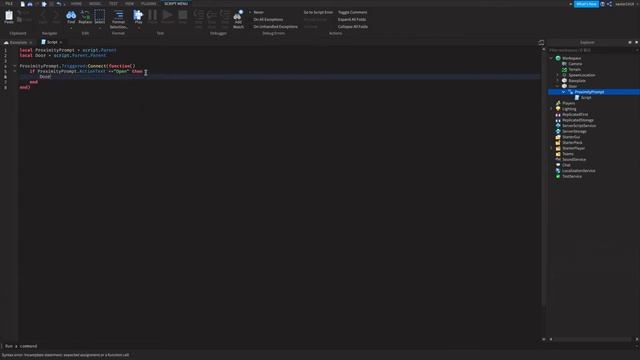Click Collapse All Folds

tap(353, 27)
